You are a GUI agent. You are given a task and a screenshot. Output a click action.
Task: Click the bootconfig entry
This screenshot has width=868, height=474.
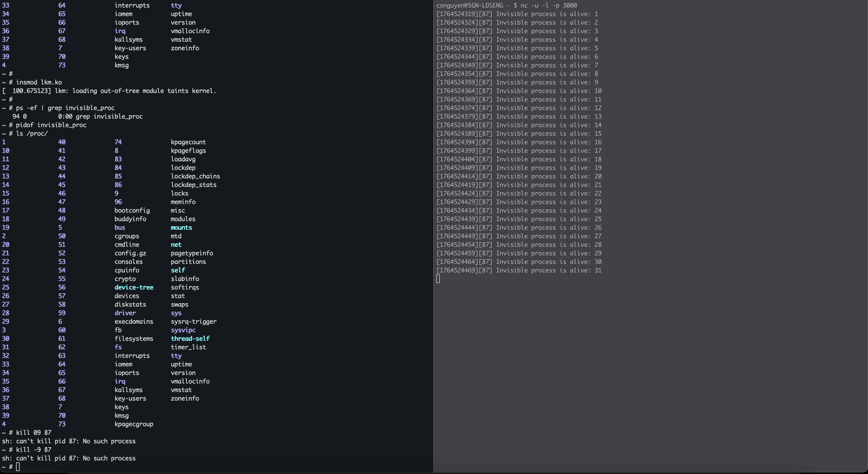point(132,210)
